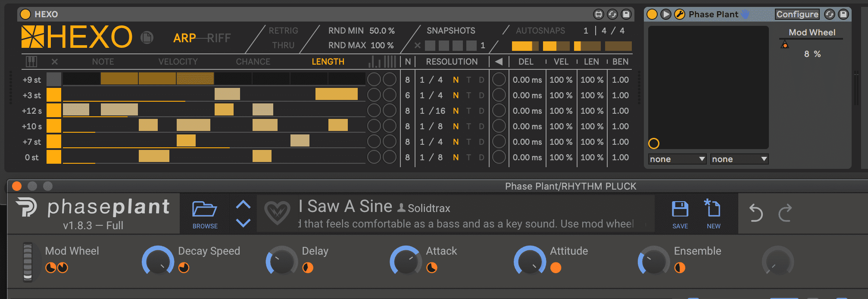Select the last autosnap pattern block
Image resolution: width=868 pixels, height=299 pixels.
pos(618,46)
